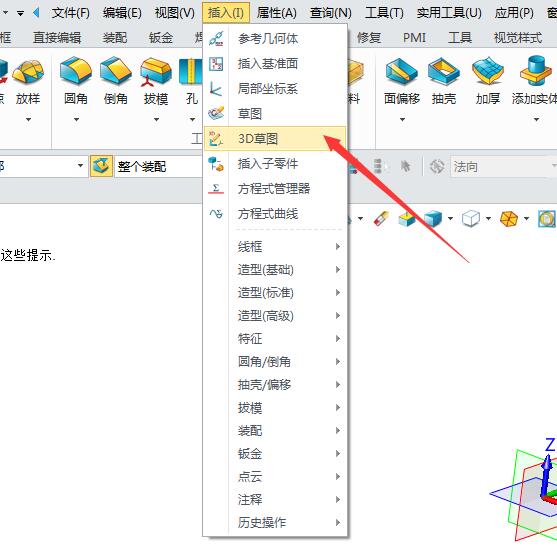Click the rotate icon beside 法向
Screen dimensions: 557x554
coord(437,166)
